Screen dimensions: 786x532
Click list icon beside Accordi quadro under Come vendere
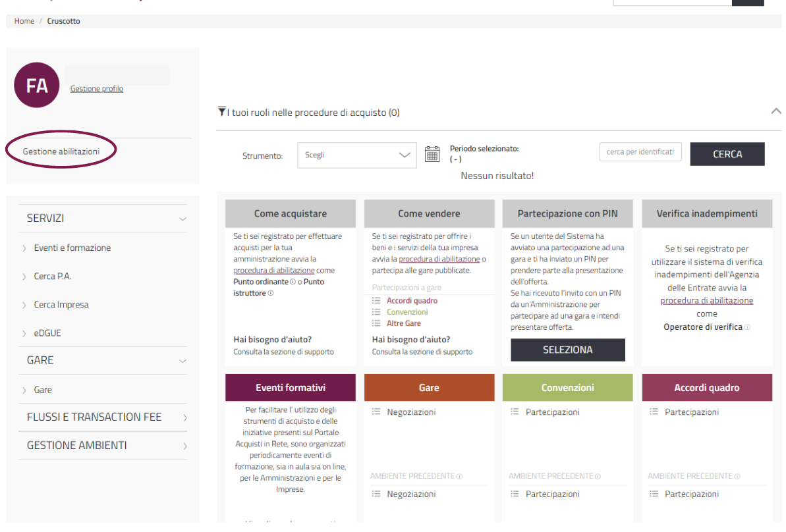376,301
